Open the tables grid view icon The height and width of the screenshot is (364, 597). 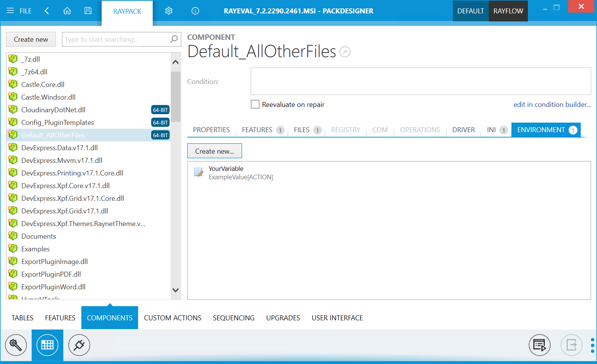47,345
